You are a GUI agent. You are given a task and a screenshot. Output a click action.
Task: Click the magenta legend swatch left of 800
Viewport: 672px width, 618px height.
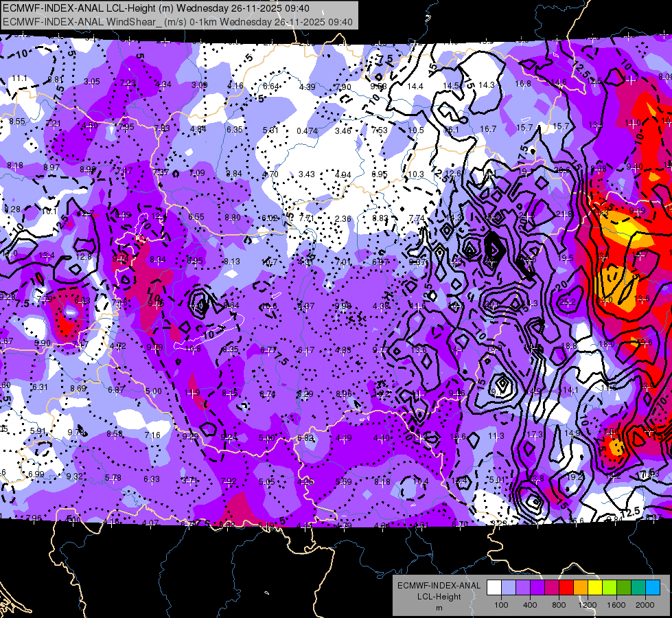click(552, 588)
